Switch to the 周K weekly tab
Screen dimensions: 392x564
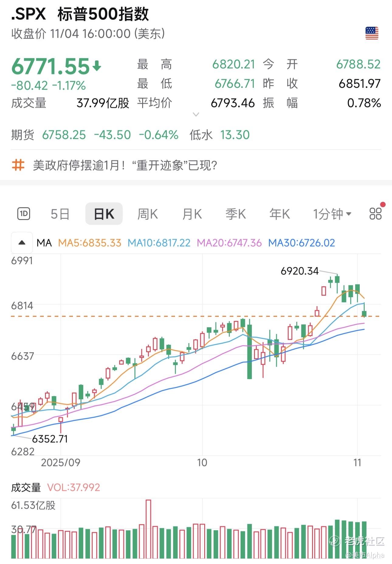[147, 214]
